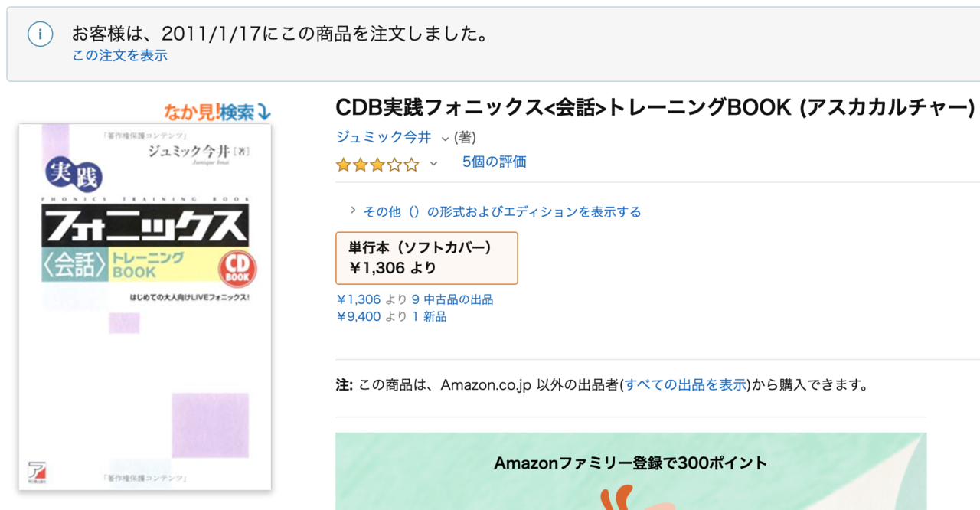The image size is (980, 510).
Task: Select the 単行本(ソフトカバー) format button
Action: pyautogui.click(x=426, y=258)
